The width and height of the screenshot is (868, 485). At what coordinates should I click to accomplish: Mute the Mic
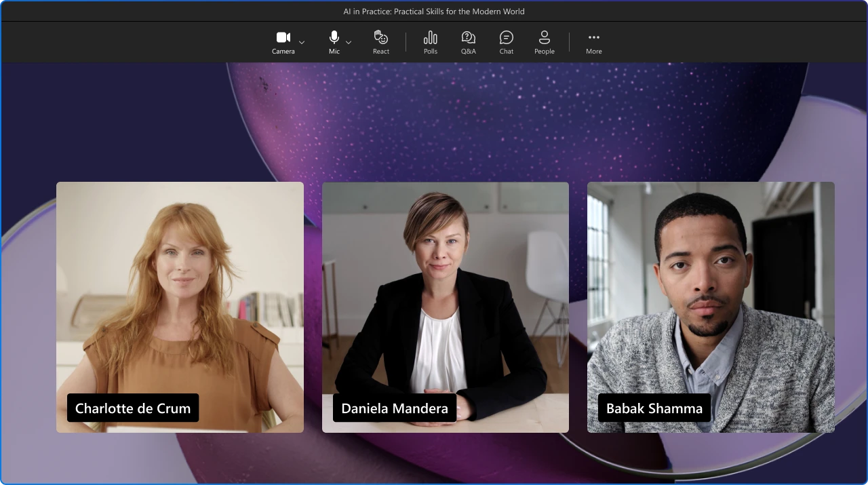[334, 41]
